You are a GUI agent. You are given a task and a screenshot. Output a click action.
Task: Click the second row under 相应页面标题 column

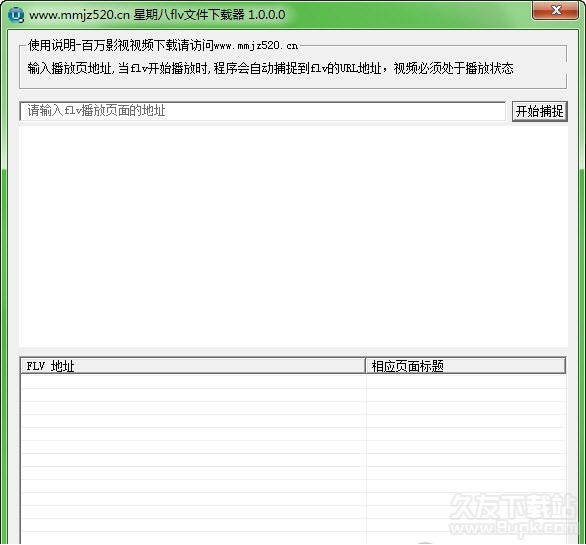click(466, 395)
